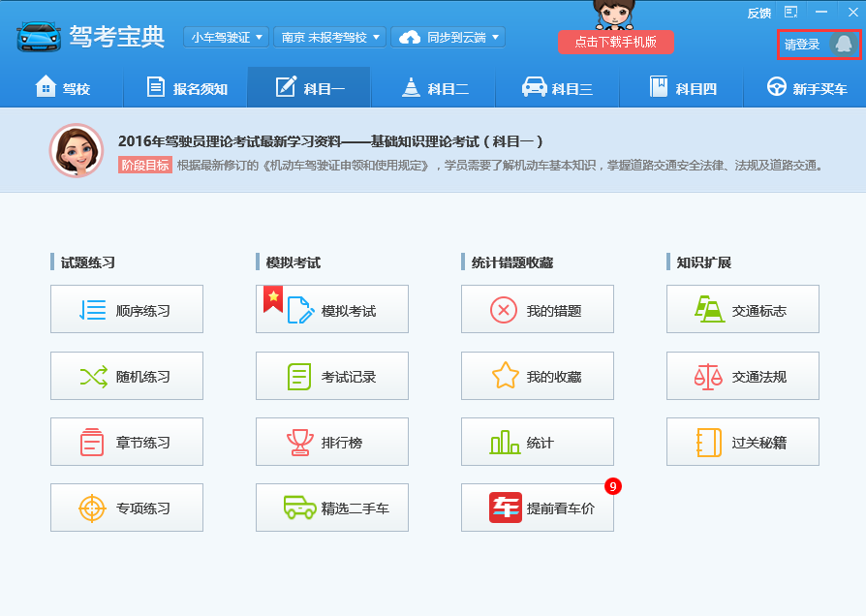Click the green document icon for 考试记录
Viewport: 866px width, 616px height.
tap(298, 377)
